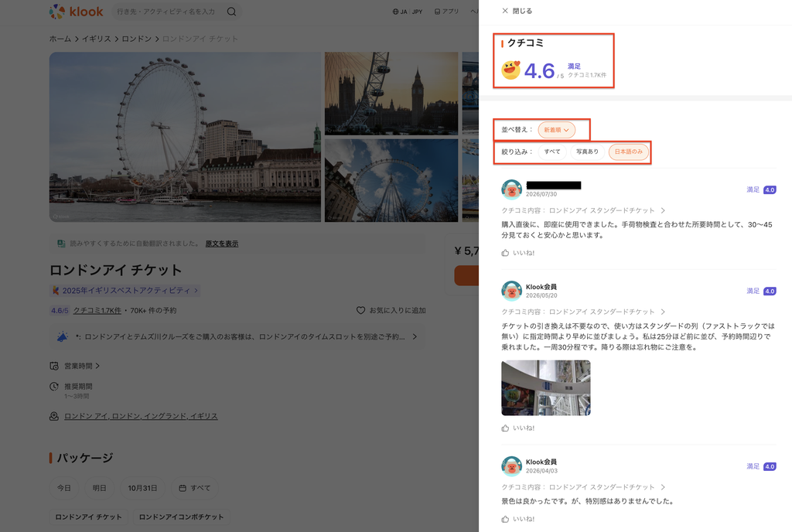The height and width of the screenshot is (532, 792).
Task: Click the heart icon to add favorite
Action: tap(360, 310)
